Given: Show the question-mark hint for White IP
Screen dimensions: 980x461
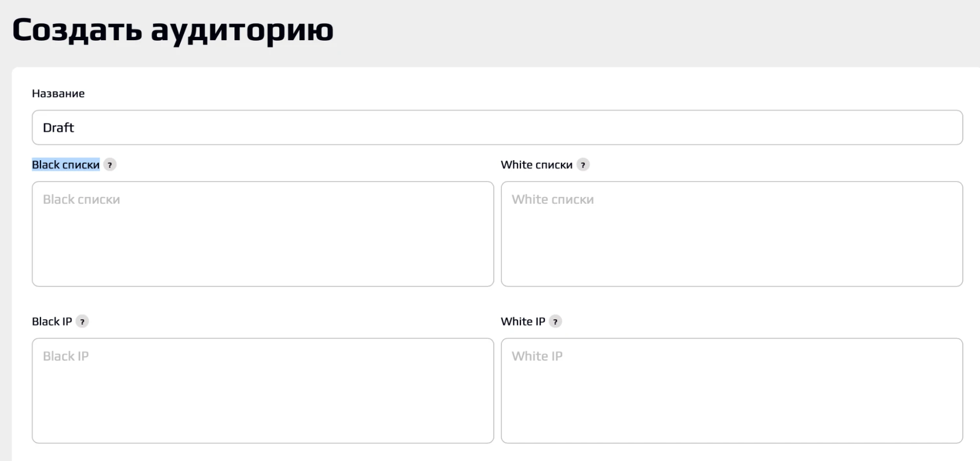Looking at the screenshot, I should pyautogui.click(x=555, y=322).
